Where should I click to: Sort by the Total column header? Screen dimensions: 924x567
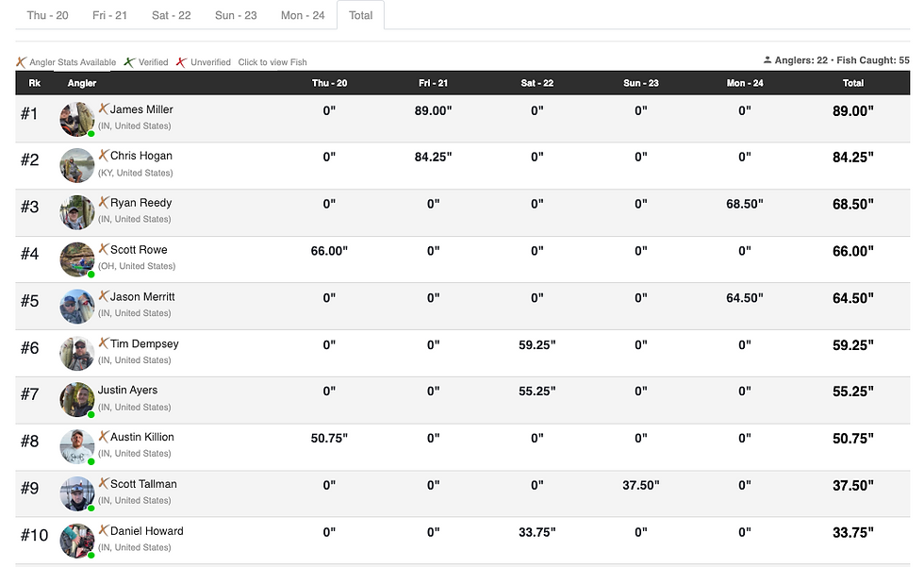click(x=853, y=83)
